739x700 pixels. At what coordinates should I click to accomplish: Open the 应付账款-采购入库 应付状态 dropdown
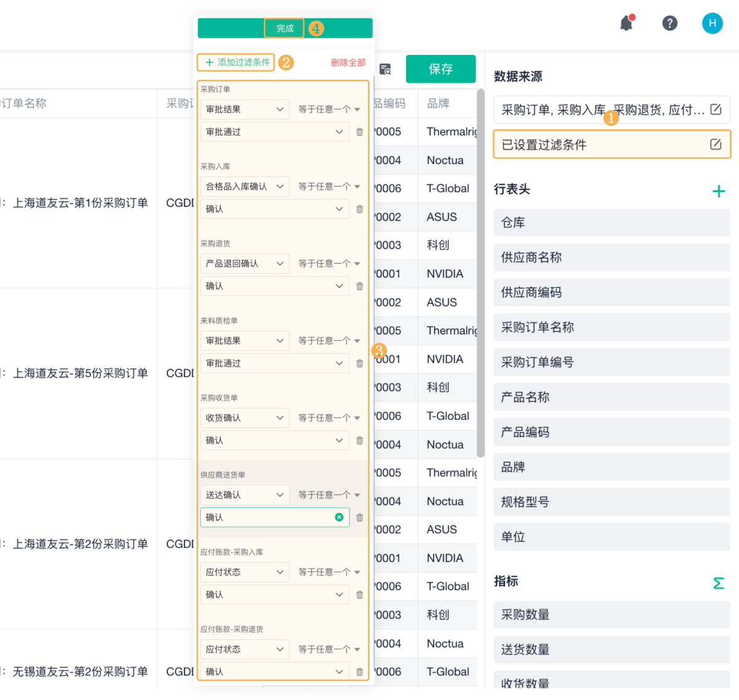(x=244, y=572)
